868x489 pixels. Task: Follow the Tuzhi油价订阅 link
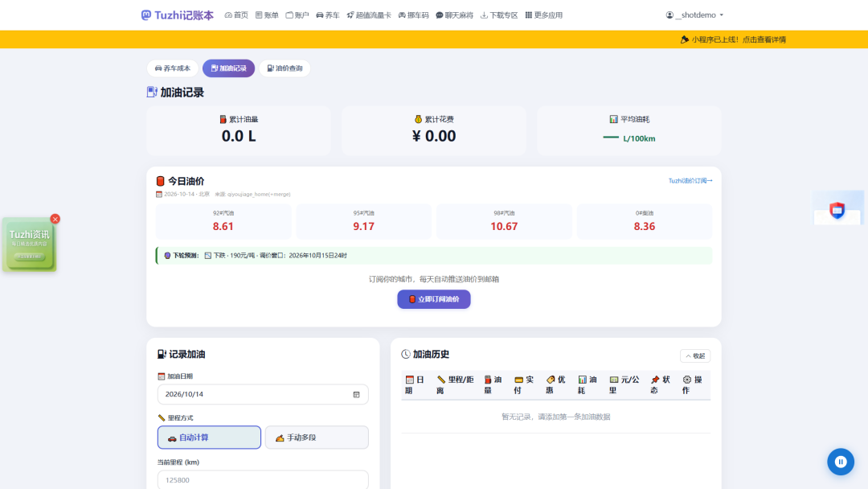point(690,180)
